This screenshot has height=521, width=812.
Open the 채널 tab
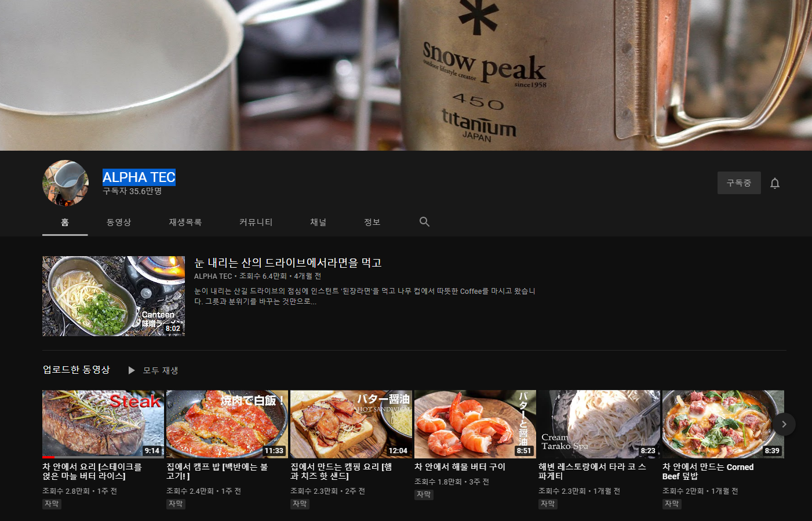click(318, 223)
